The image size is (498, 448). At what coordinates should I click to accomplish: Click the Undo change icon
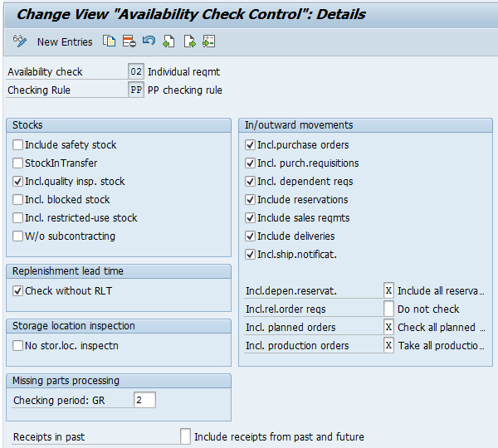click(149, 41)
